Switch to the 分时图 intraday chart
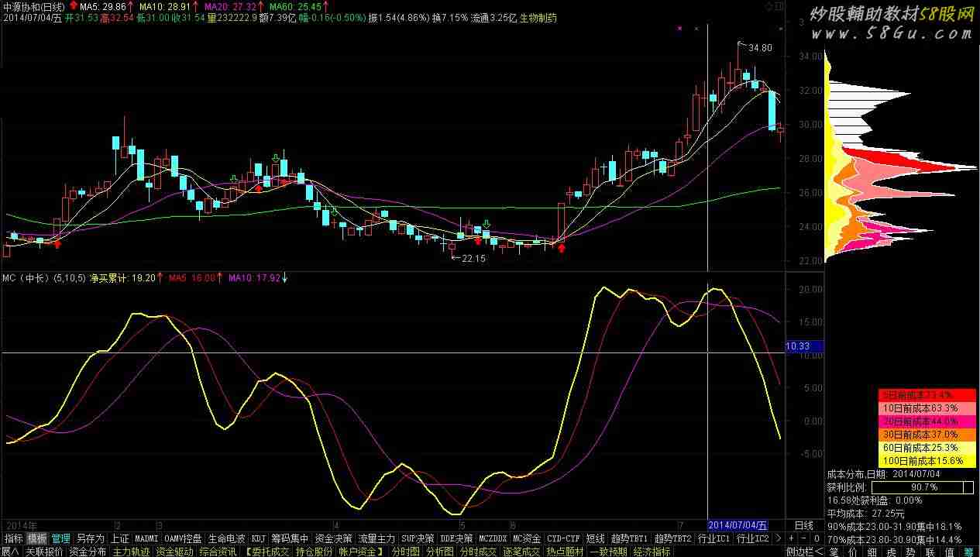 coord(405,552)
